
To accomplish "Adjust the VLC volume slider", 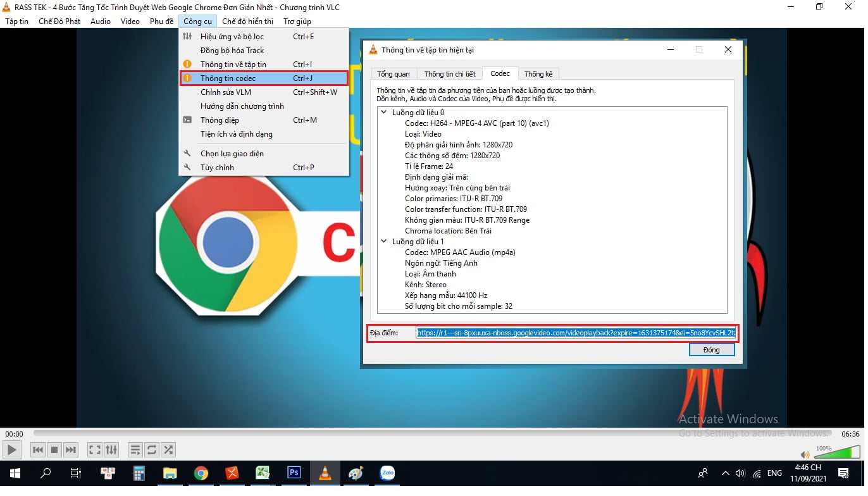I will point(836,452).
